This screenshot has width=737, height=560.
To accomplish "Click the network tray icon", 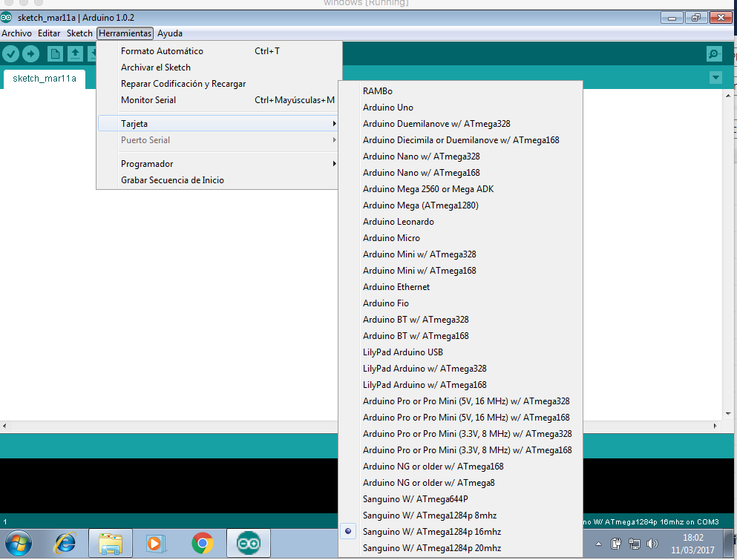I will [634, 544].
